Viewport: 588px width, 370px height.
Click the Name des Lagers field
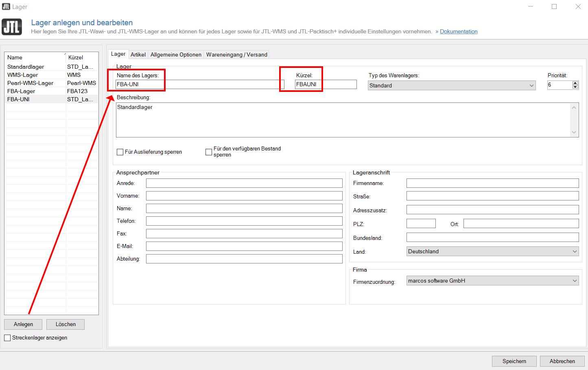[x=200, y=84]
